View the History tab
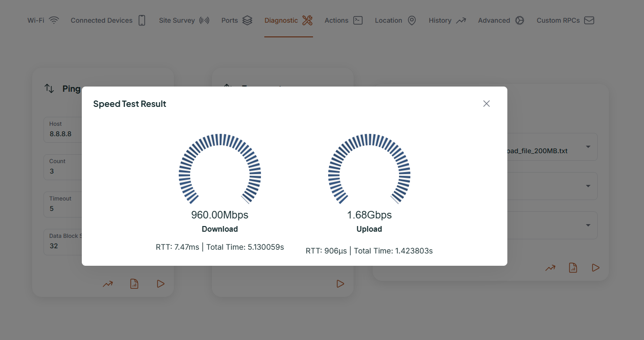 click(447, 20)
